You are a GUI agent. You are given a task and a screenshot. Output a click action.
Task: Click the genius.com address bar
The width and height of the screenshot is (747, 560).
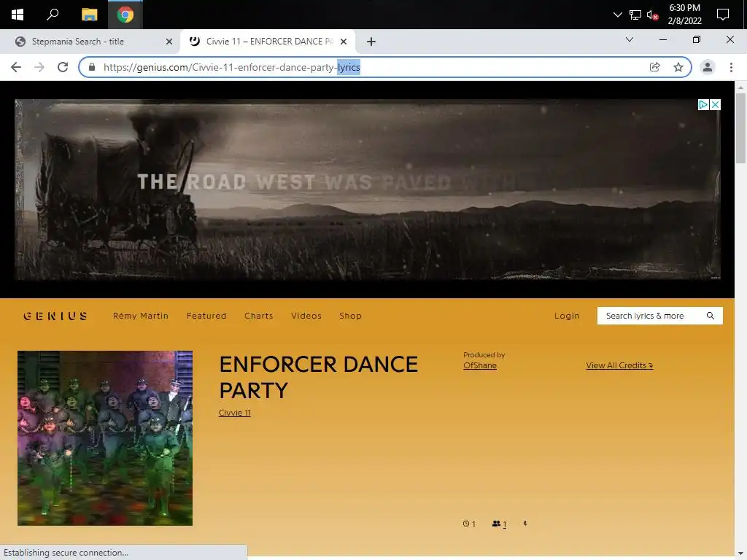[371, 67]
